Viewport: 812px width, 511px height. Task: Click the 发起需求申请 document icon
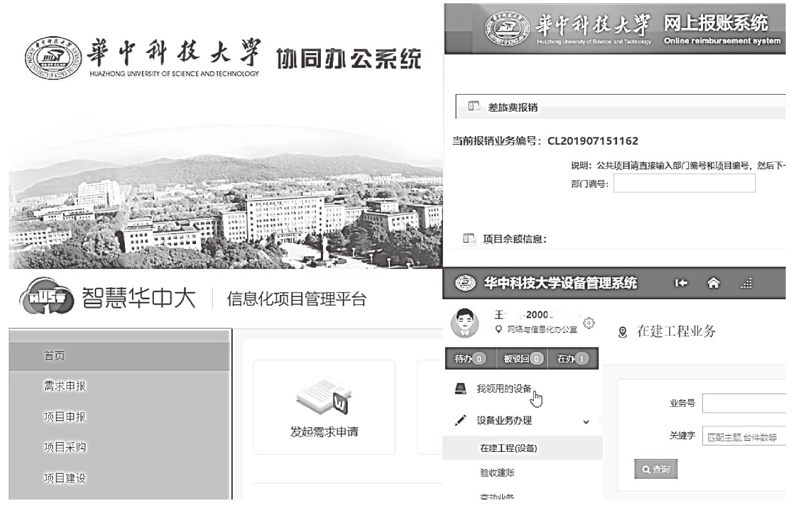pos(324,396)
